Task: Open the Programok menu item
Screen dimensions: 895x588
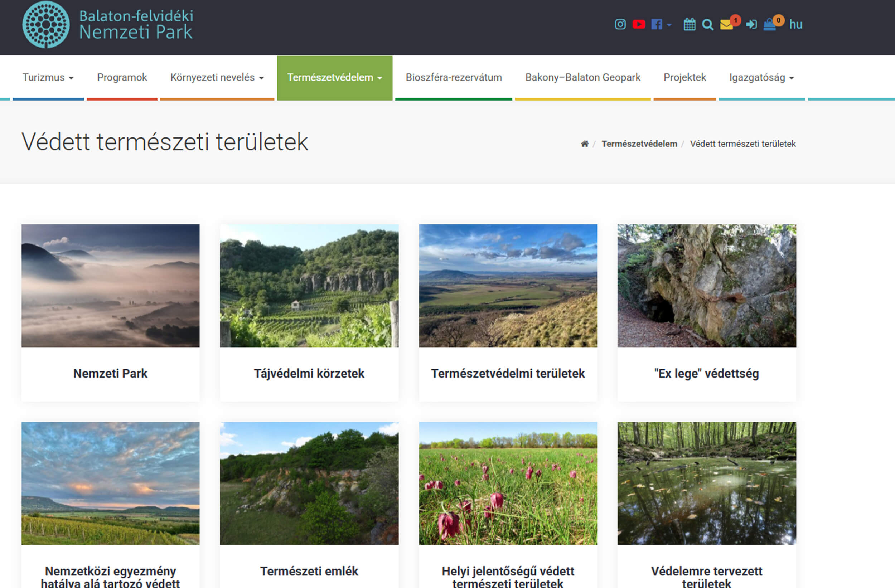Action: (x=122, y=77)
